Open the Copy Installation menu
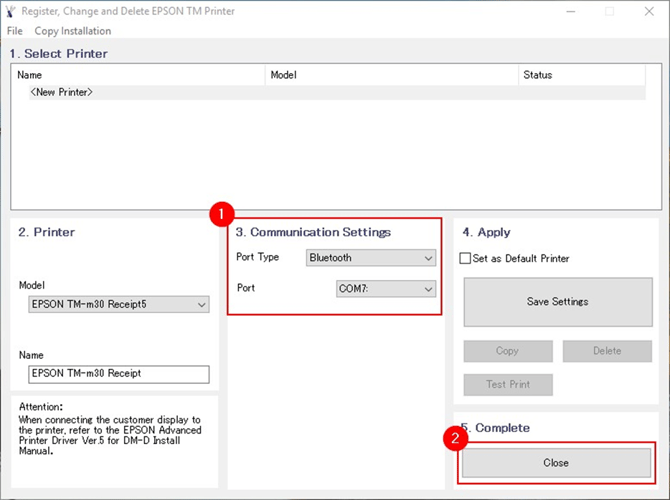 (x=73, y=31)
